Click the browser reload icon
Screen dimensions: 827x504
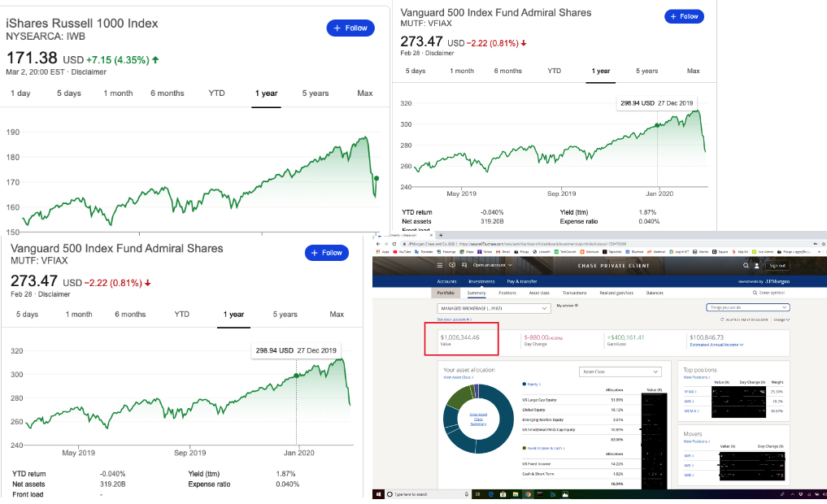pos(393,243)
